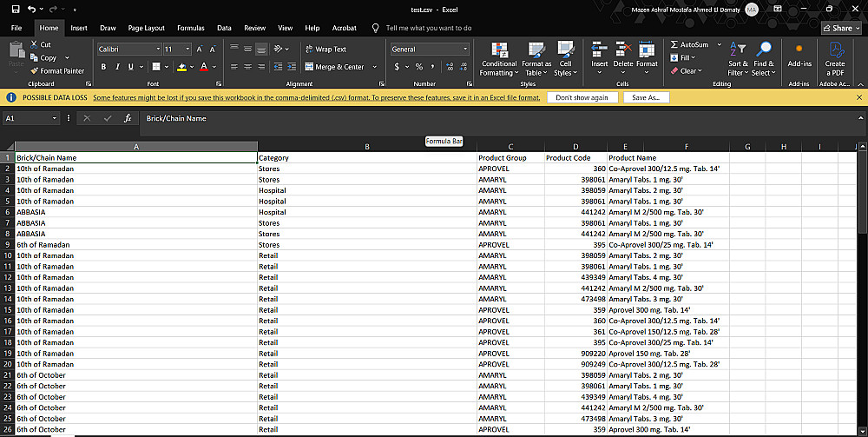Undo the last action
This screenshot has height=437, width=868.
point(31,10)
